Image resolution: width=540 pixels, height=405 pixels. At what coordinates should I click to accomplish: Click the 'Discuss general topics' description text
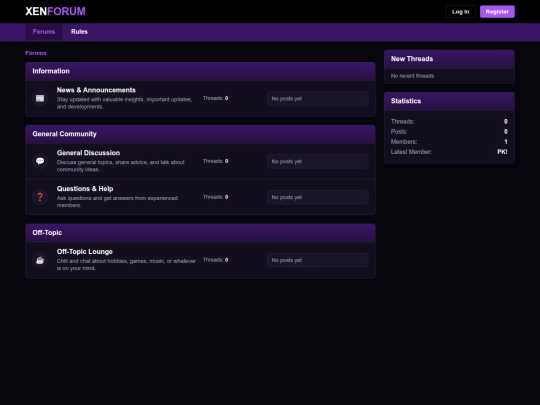coord(121,166)
